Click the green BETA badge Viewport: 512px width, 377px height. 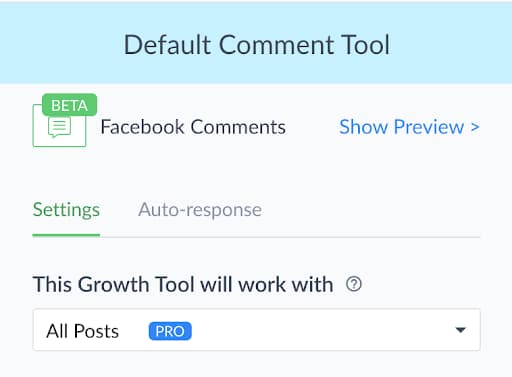[x=69, y=105]
